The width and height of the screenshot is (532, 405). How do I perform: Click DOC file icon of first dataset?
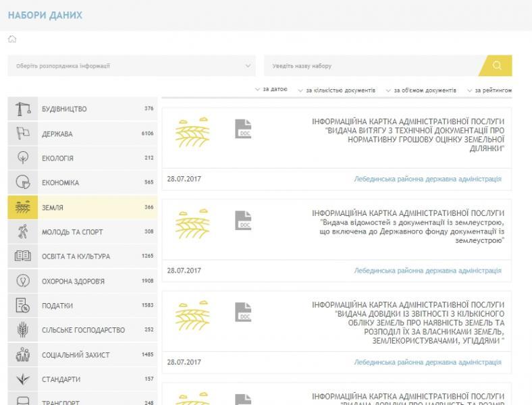(243, 128)
